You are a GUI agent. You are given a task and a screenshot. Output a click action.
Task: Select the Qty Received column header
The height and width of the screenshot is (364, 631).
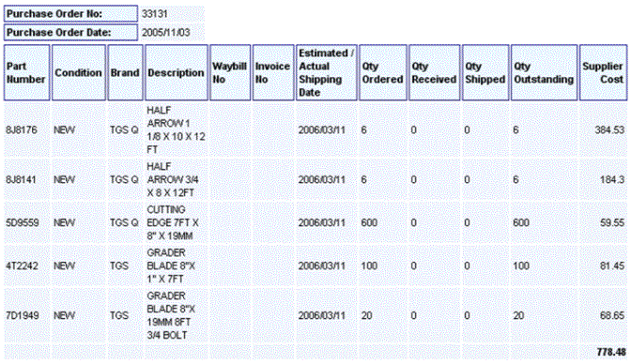[434, 72]
